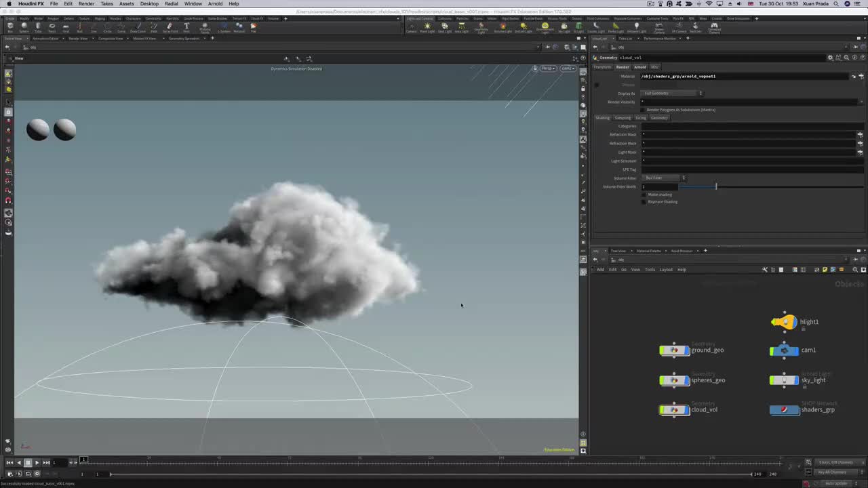The height and width of the screenshot is (488, 868).
Task: Open the Persp viewport dropdown
Action: (547, 68)
